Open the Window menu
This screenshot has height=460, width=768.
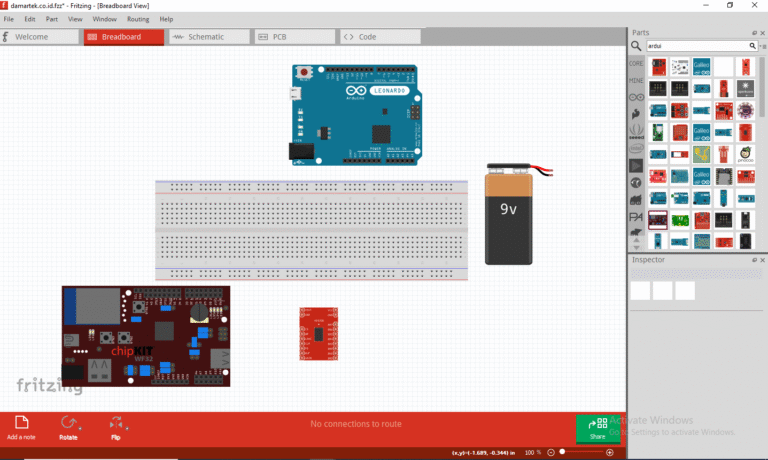point(104,19)
